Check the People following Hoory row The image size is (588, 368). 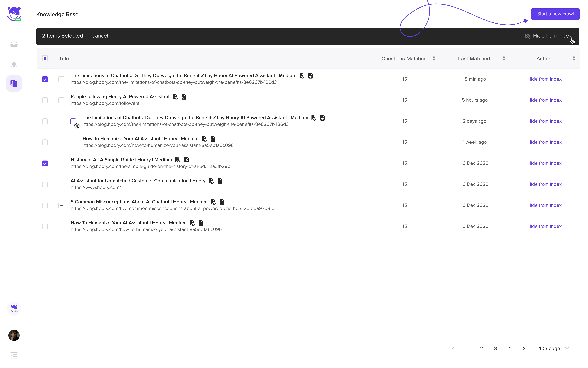pyautogui.click(x=45, y=100)
